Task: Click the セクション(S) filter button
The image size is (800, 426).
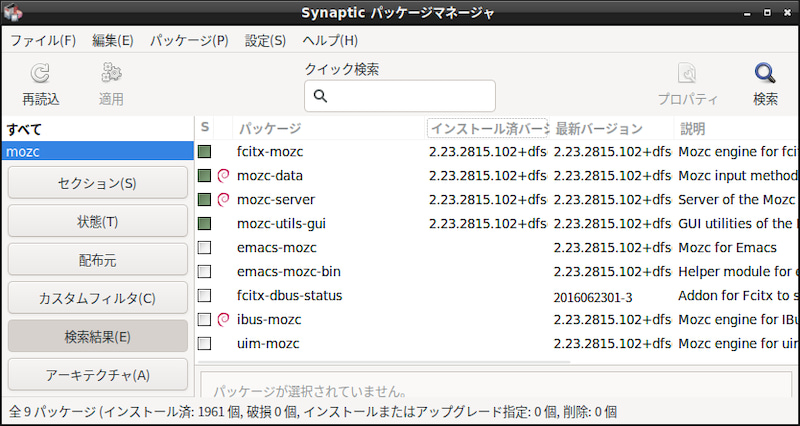Action: [97, 183]
